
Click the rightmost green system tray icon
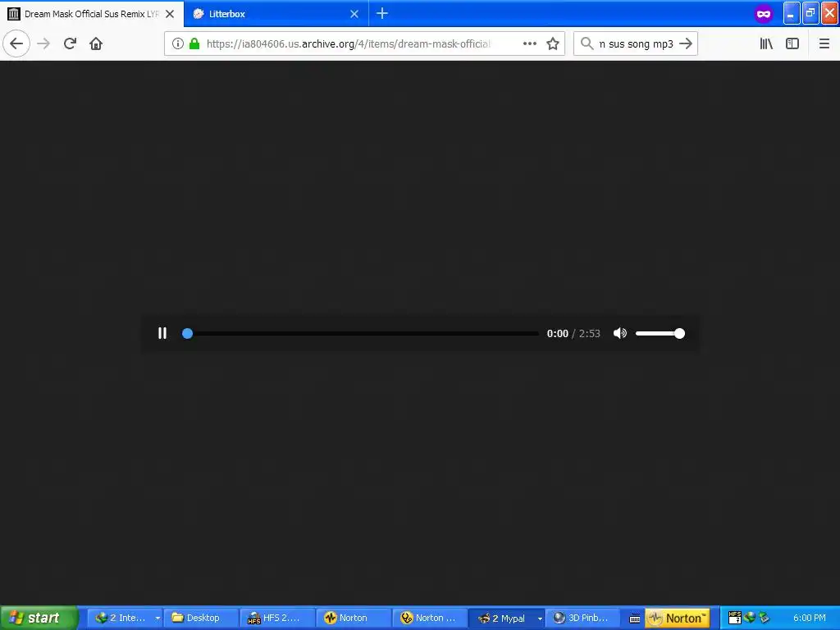tap(764, 618)
